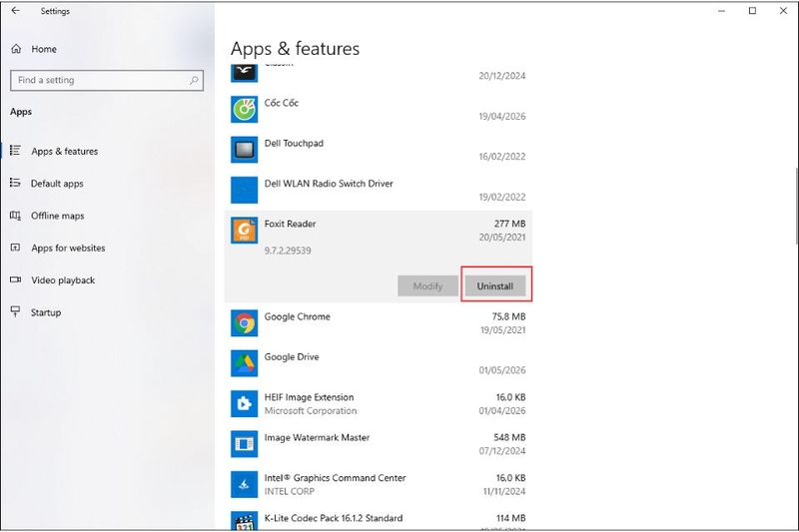Click the Google Drive app icon
The image size is (799, 532).
(x=244, y=363)
